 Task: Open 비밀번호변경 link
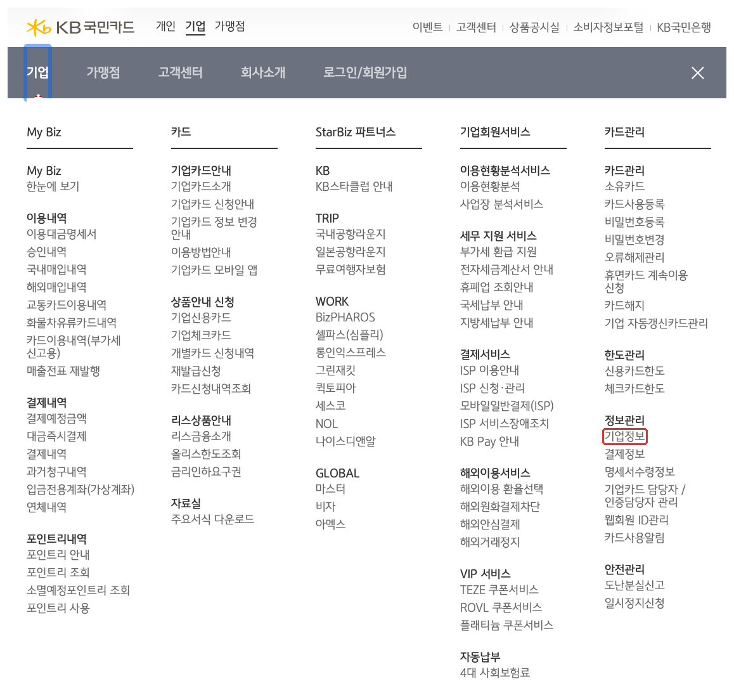click(634, 240)
